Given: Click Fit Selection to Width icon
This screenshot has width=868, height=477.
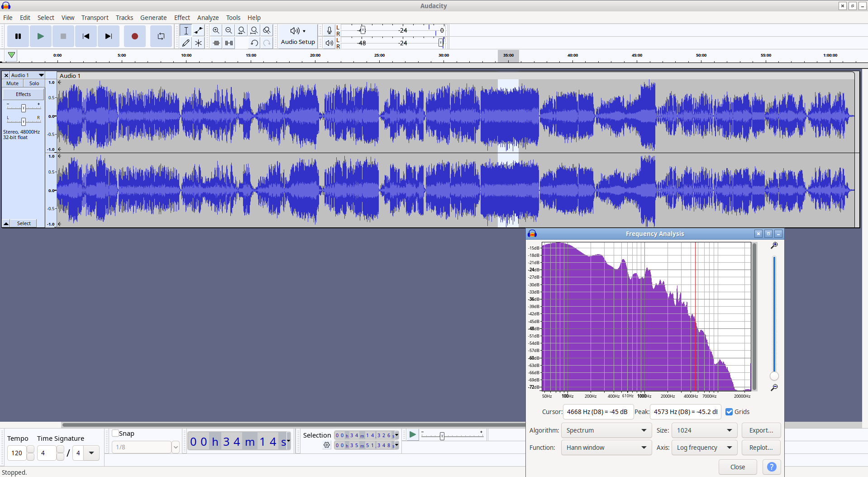Looking at the screenshot, I should 242,30.
